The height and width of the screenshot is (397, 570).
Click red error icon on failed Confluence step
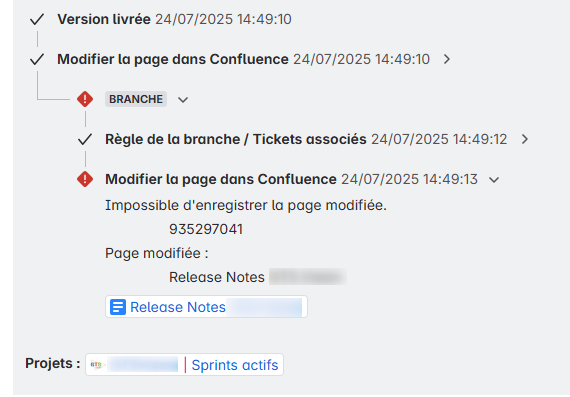pos(85,179)
